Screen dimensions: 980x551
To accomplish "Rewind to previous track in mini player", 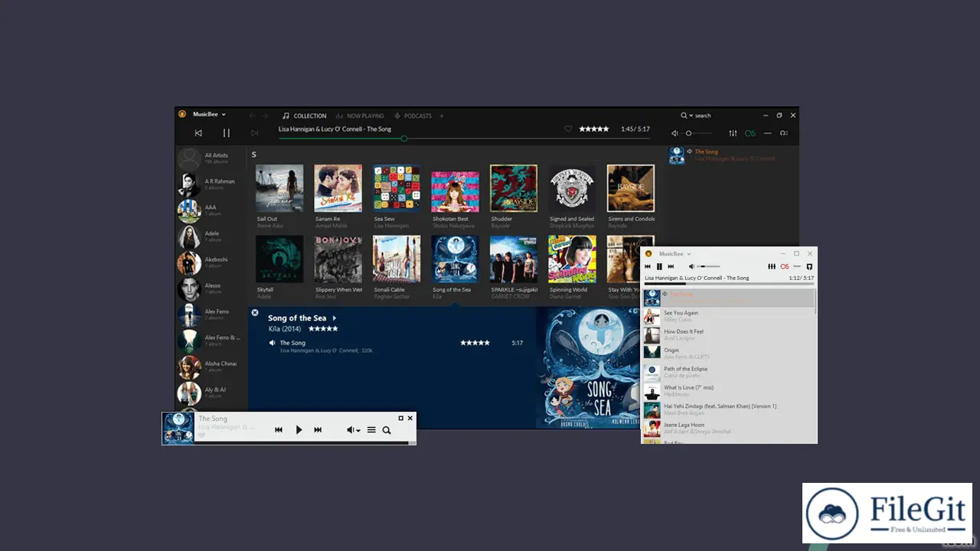I will [x=279, y=430].
